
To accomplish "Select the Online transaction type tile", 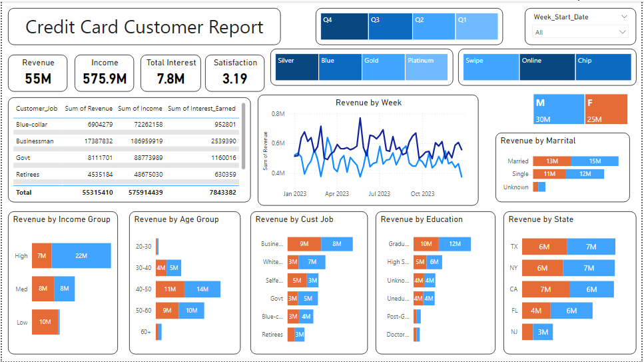I will tap(547, 67).
